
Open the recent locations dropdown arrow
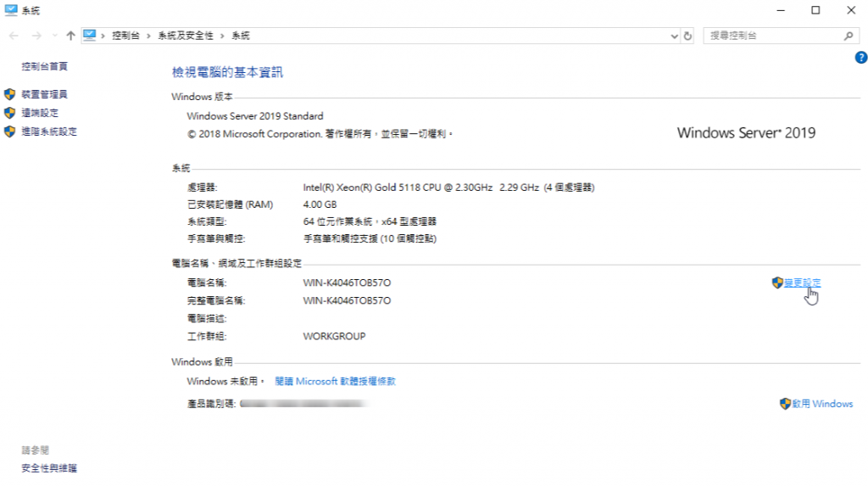click(54, 36)
